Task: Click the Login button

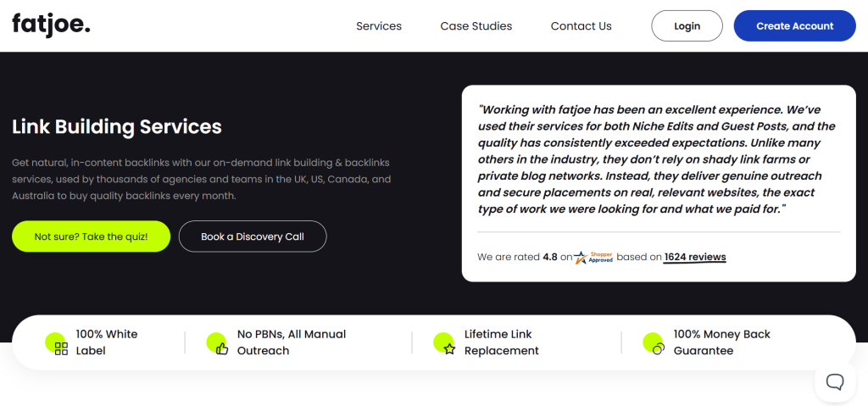Action: pyautogui.click(x=687, y=26)
